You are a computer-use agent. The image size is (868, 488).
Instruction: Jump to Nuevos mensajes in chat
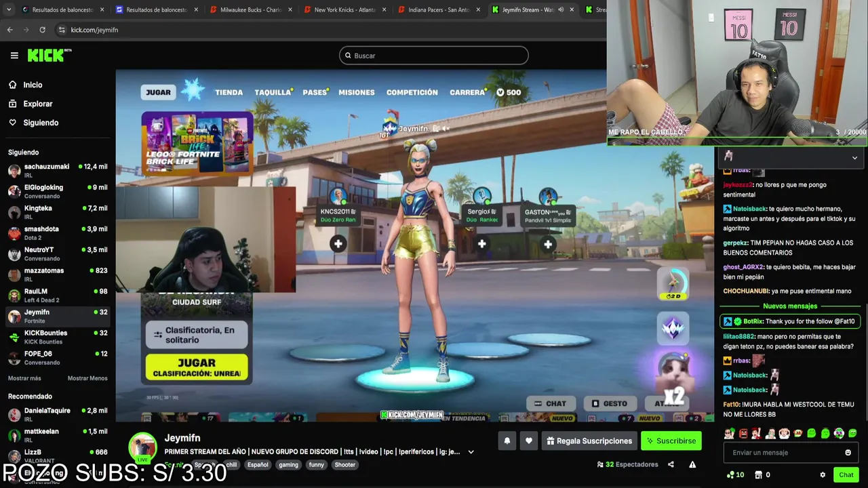790,306
